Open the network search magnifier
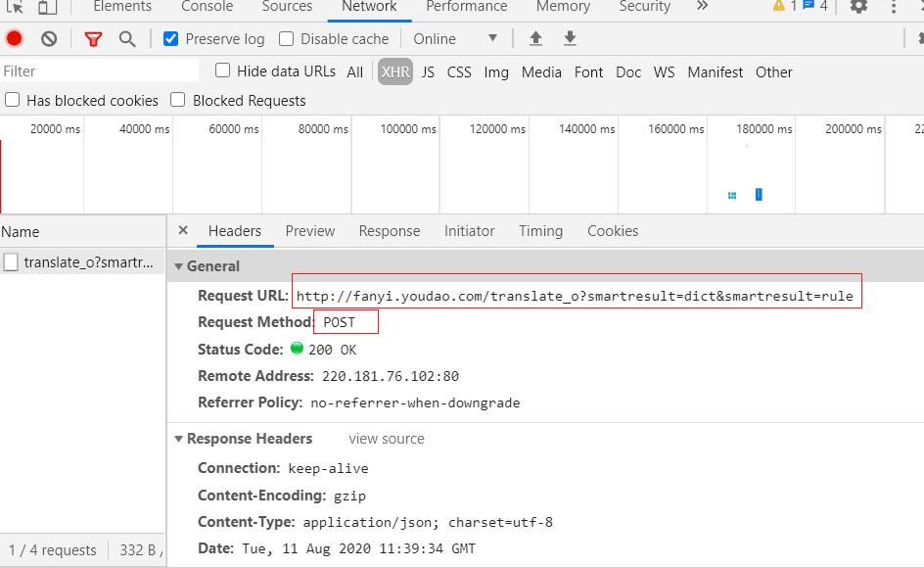 tap(127, 39)
